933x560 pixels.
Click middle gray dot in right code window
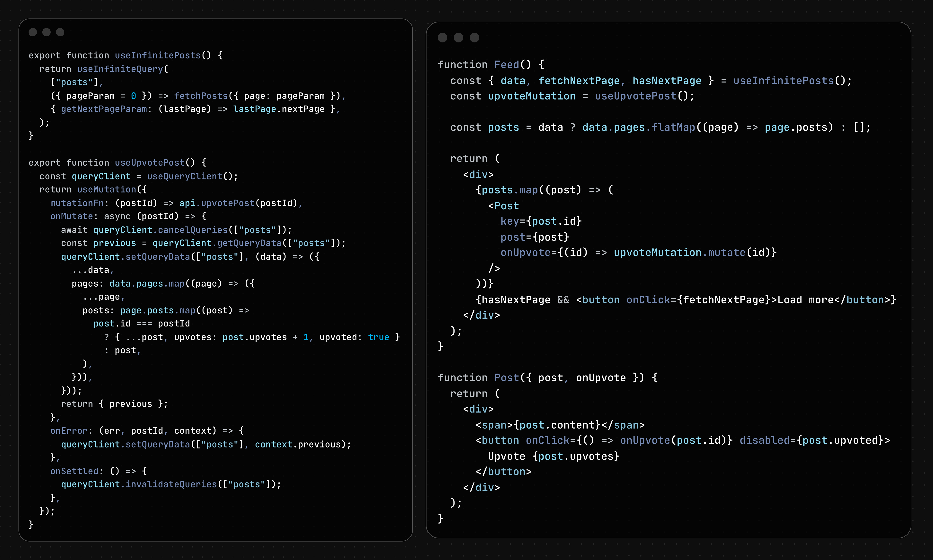[x=458, y=38]
